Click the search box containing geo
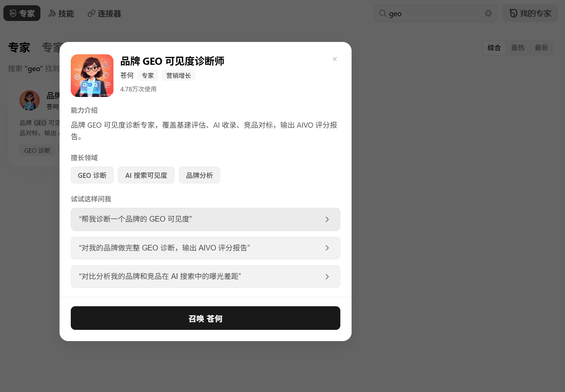The width and height of the screenshot is (565, 392). pyautogui.click(x=435, y=13)
